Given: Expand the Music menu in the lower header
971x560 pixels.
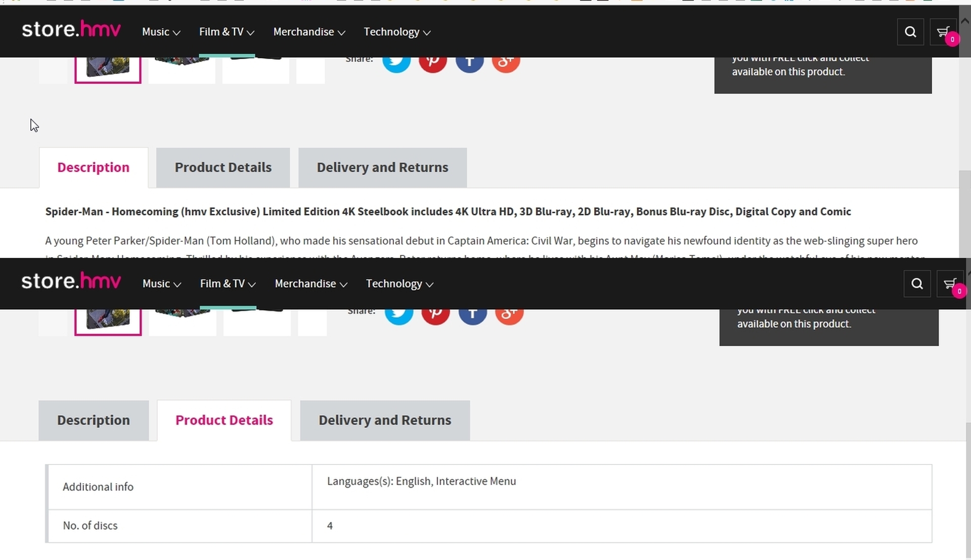Looking at the screenshot, I should click(162, 284).
